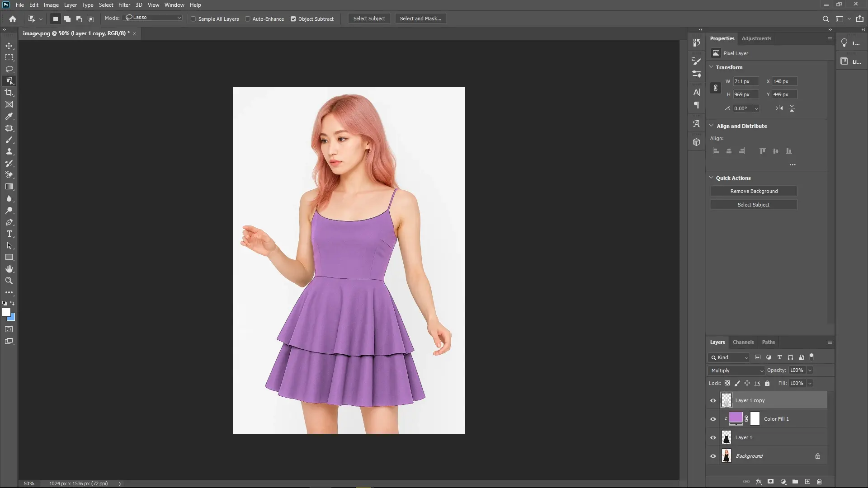Click the Delete layer trash icon

819,482
